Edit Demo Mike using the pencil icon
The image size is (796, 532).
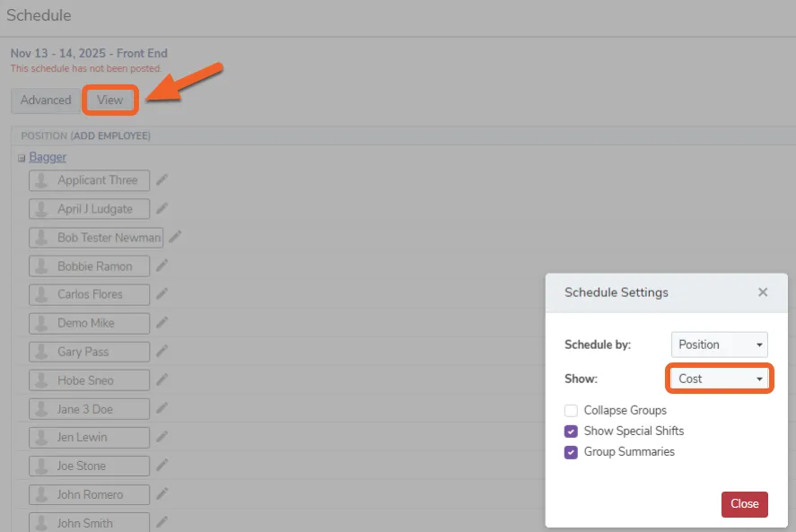(162, 322)
